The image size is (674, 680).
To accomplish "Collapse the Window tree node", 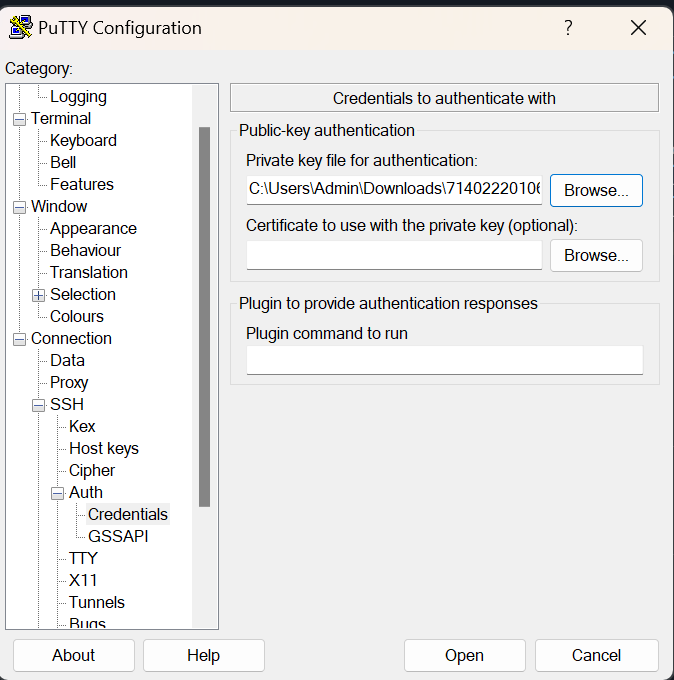I will click(20, 207).
